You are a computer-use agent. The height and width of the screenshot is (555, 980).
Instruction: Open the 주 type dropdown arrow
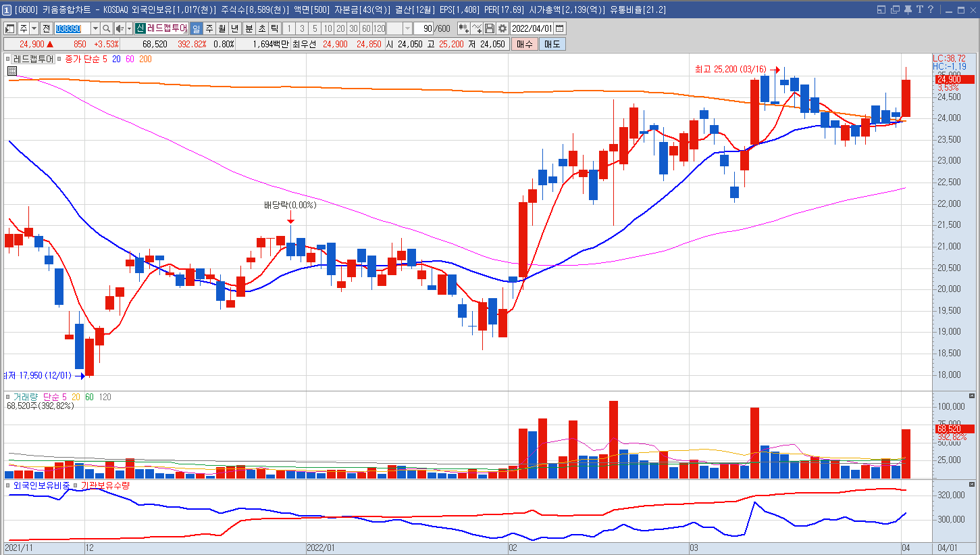click(34, 28)
